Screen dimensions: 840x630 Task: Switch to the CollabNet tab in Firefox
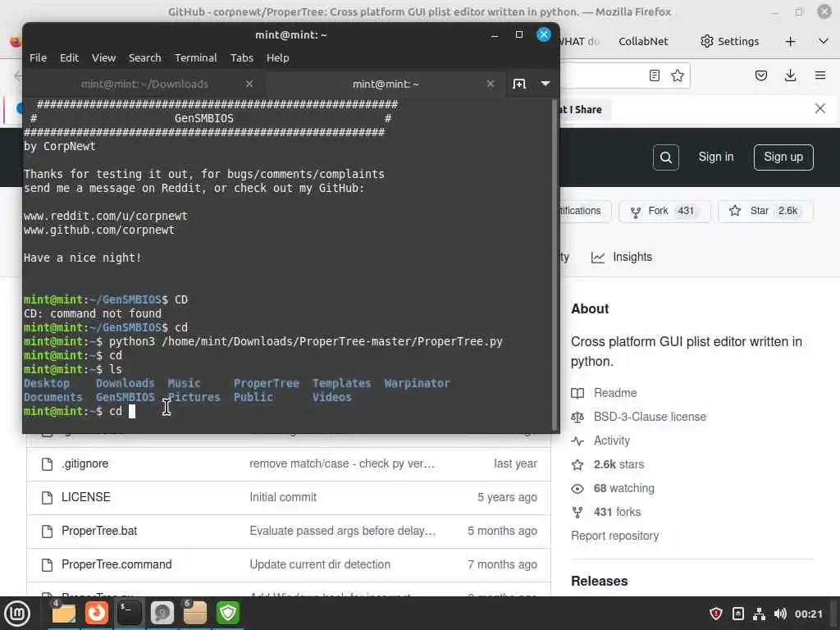(643, 41)
